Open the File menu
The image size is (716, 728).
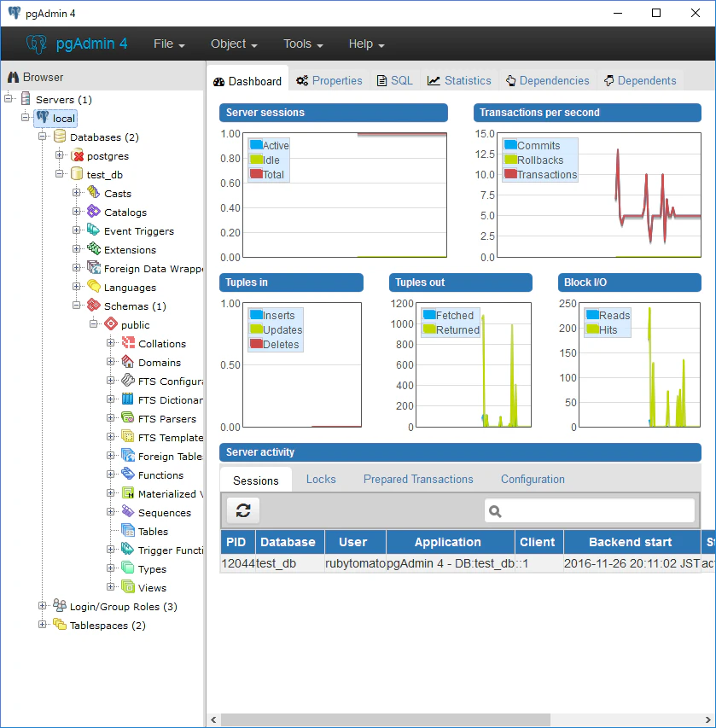tap(169, 44)
